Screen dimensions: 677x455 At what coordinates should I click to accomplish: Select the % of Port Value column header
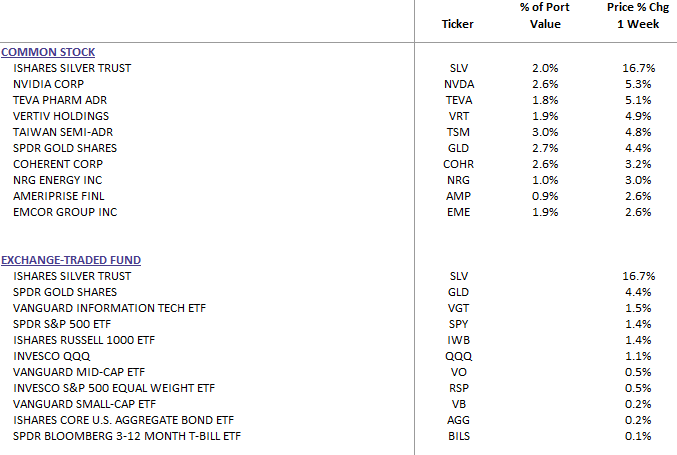[x=545, y=16]
